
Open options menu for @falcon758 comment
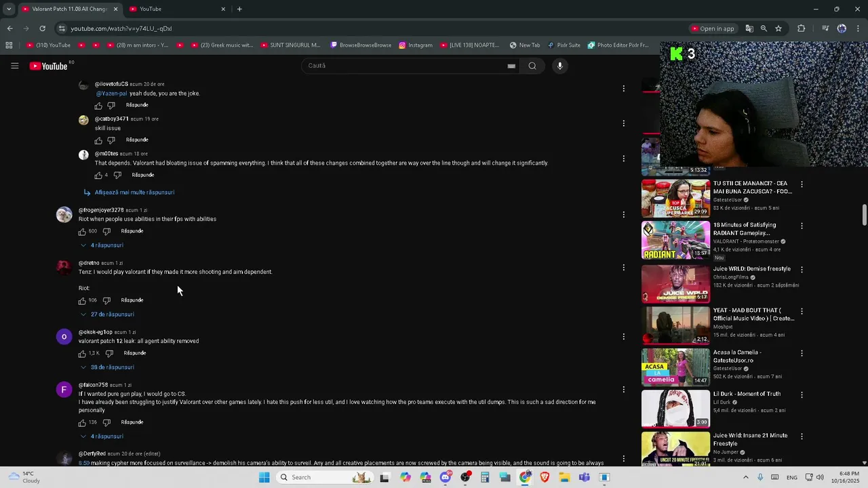pyautogui.click(x=623, y=390)
